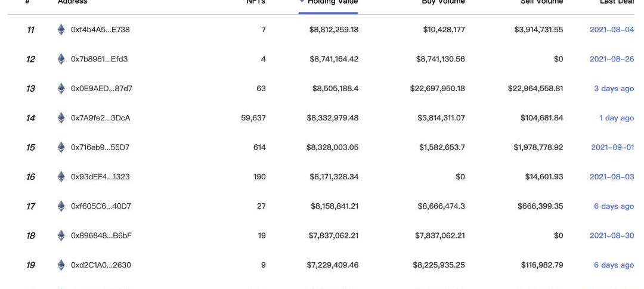The height and width of the screenshot is (289, 644).
Task: Click Ethereum icon beside 0x0E9AED...87d7
Action: (61, 89)
